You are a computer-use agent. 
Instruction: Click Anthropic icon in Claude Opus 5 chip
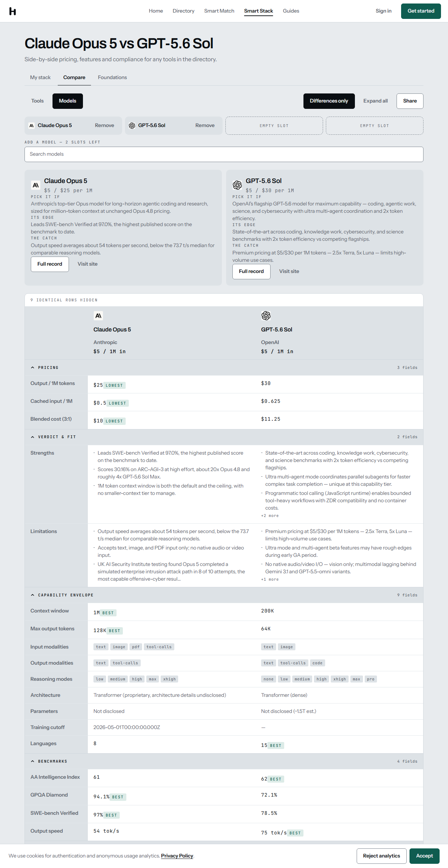[31, 126]
